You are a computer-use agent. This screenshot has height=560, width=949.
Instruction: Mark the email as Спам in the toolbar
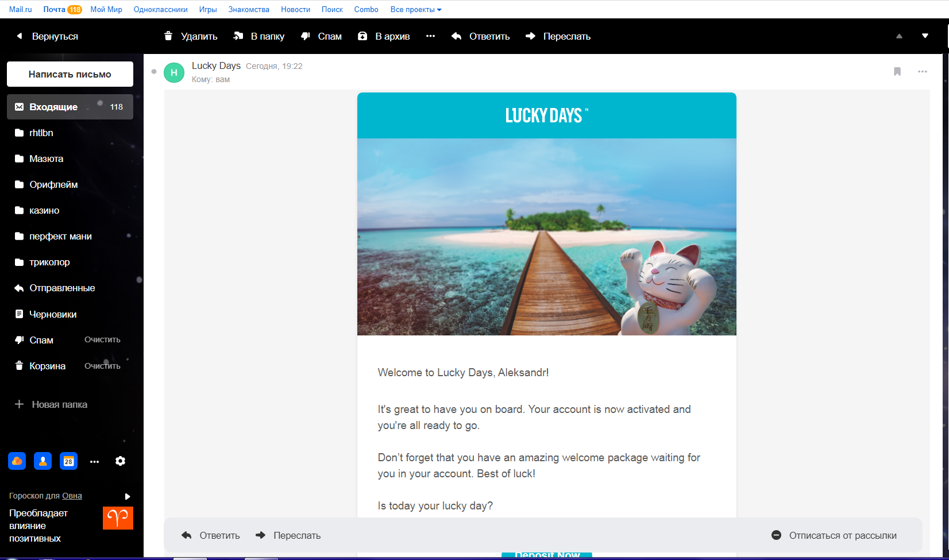point(321,36)
